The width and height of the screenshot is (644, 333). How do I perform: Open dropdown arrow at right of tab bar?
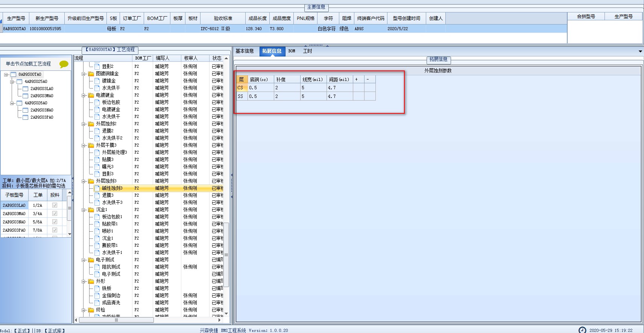point(640,51)
